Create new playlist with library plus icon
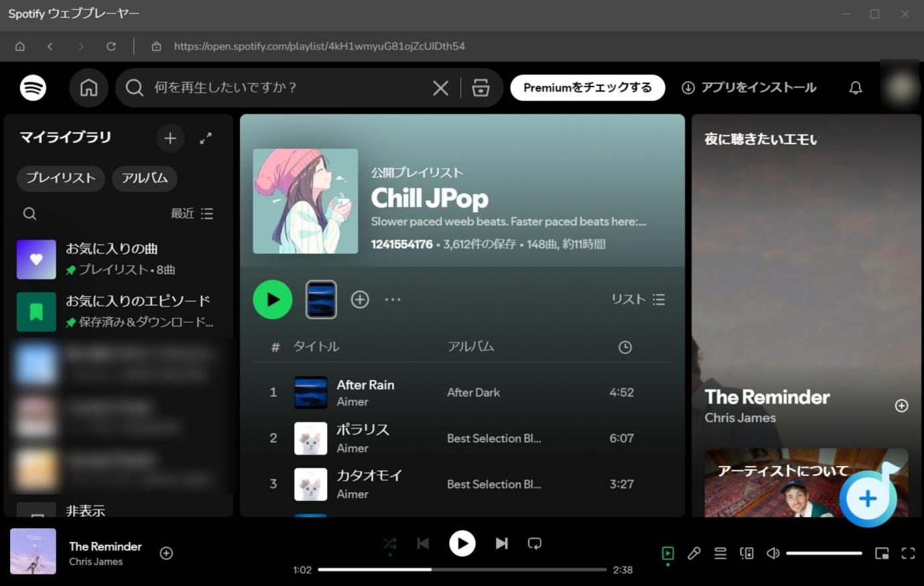 170,138
